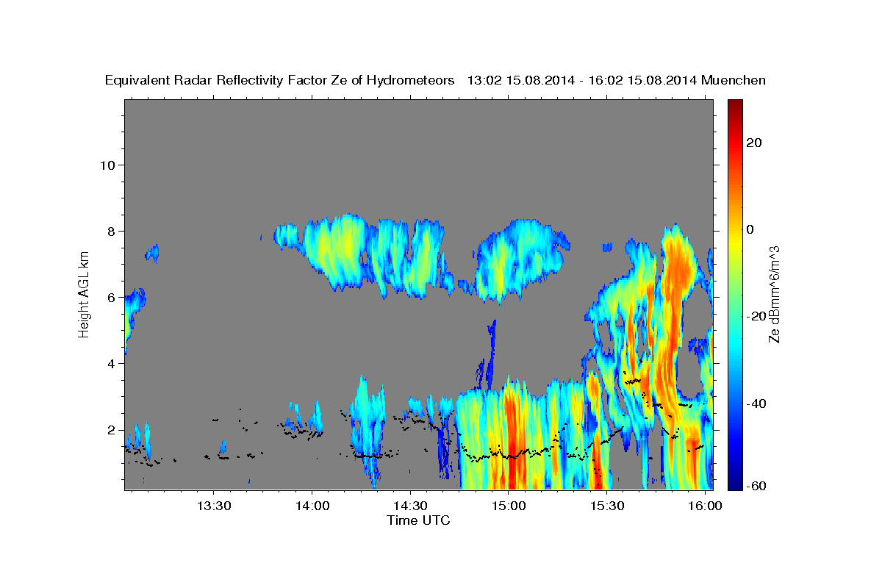882x588 pixels.
Task: Click the 14:00 time tick label
Action: (x=312, y=506)
